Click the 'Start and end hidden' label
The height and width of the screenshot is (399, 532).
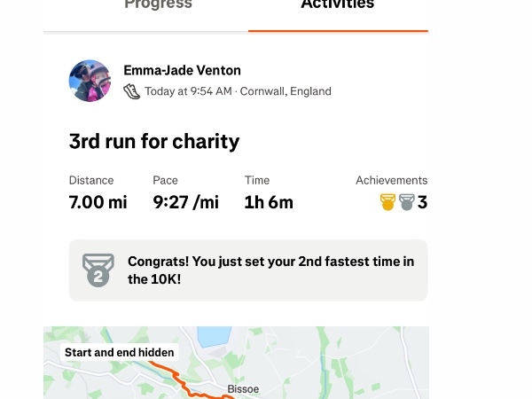pyautogui.click(x=120, y=353)
